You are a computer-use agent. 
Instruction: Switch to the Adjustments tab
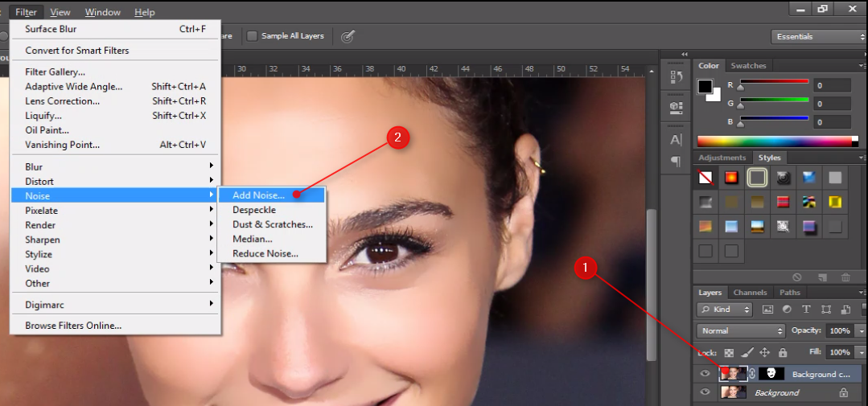point(722,158)
